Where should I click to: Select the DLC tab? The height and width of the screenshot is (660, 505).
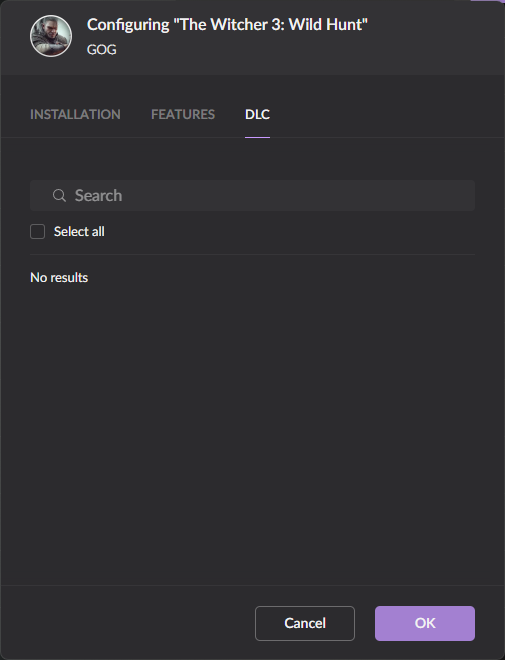(x=258, y=114)
